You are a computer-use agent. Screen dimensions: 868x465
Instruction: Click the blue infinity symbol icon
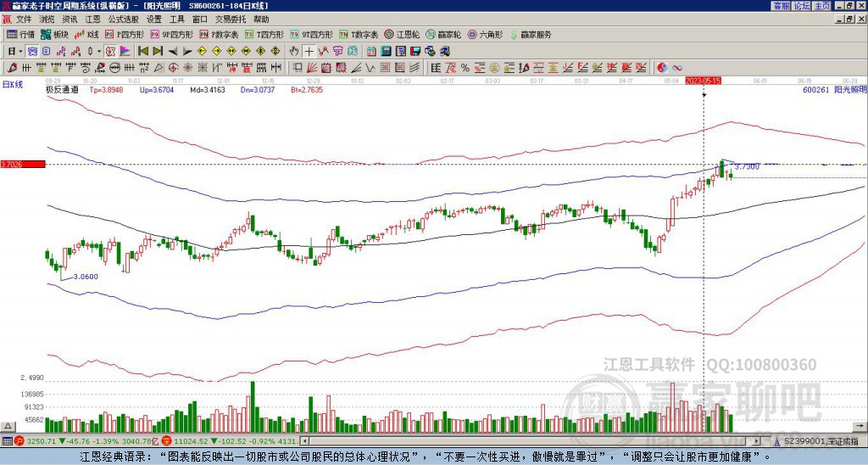tap(677, 68)
